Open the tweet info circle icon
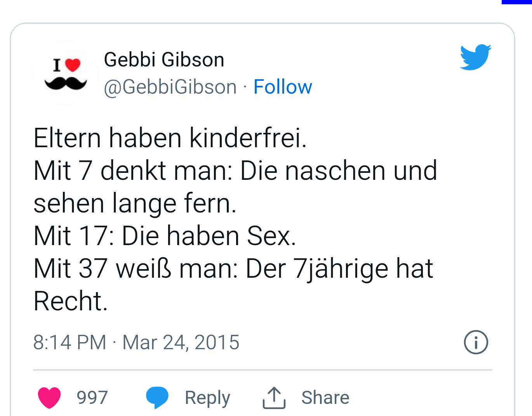The height and width of the screenshot is (416, 532). 476,342
